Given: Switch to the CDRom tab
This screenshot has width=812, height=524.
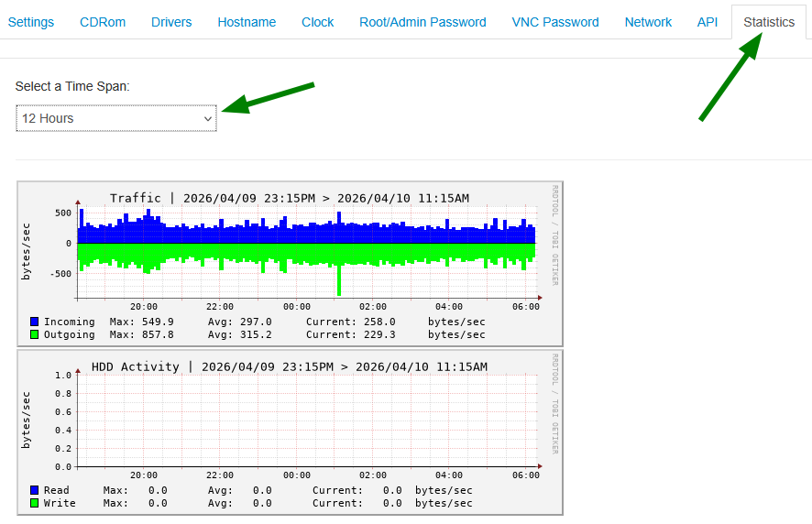Looking at the screenshot, I should (103, 22).
